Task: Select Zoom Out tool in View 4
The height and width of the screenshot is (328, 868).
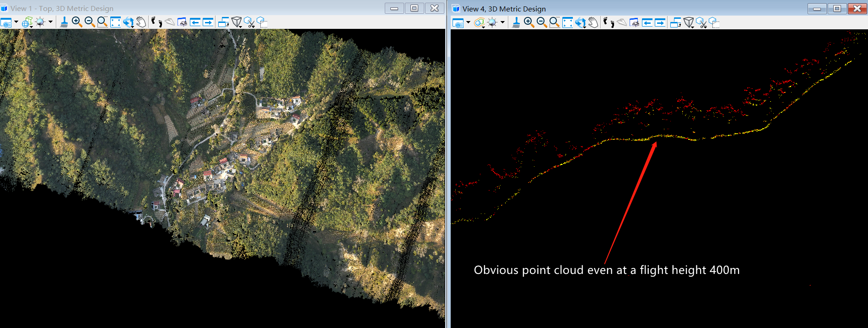Action: coord(542,22)
